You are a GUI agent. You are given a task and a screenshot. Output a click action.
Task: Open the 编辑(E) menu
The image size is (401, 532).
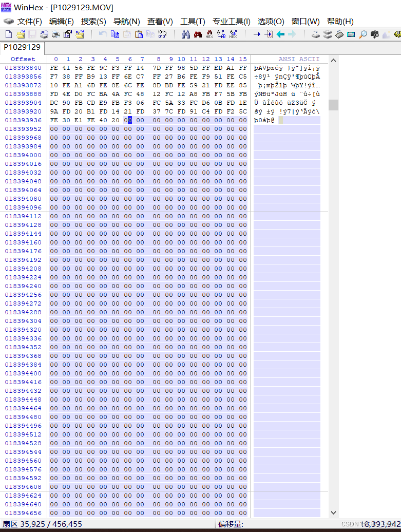click(x=62, y=22)
